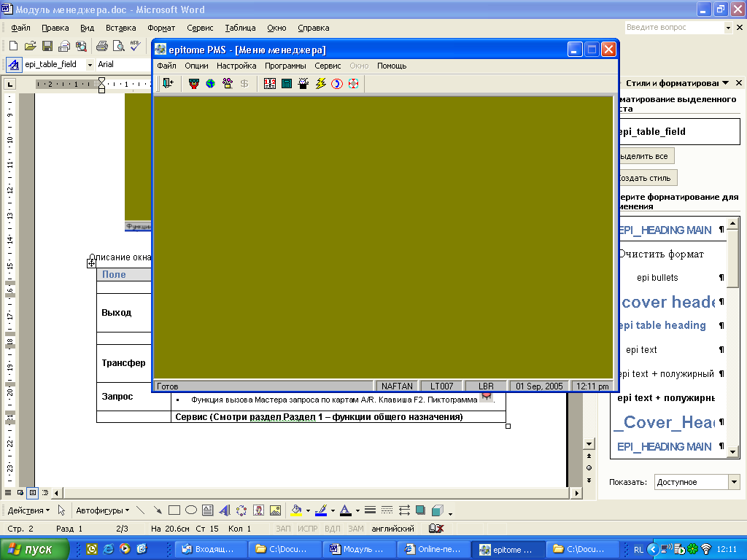Viewport: 747px width, 560px height.
Task: Click the Выделить все button
Action: point(646,156)
